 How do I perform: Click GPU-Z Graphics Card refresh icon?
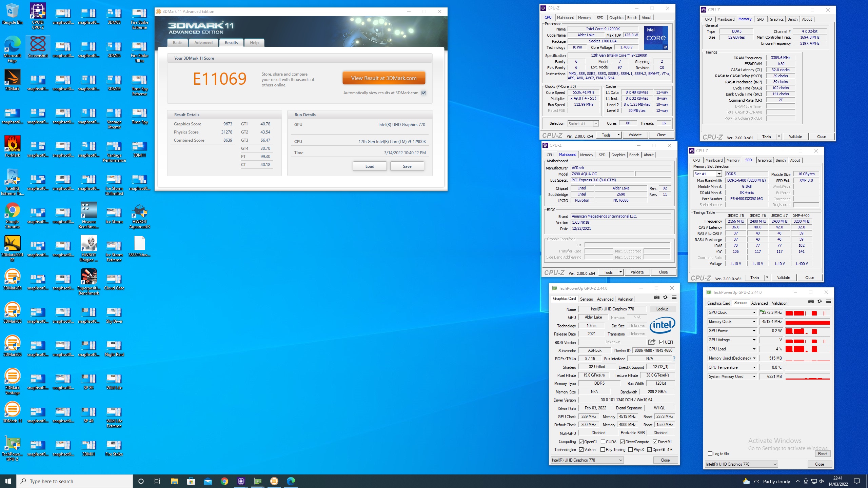[x=665, y=297]
